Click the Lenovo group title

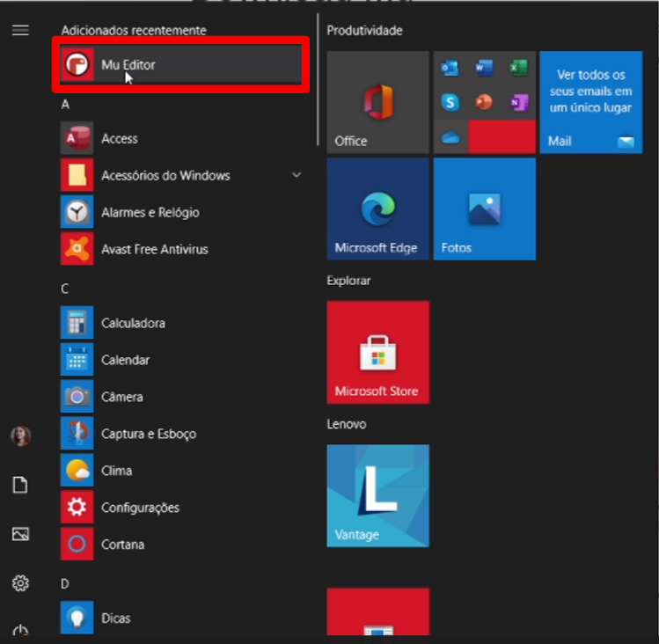coord(347,424)
